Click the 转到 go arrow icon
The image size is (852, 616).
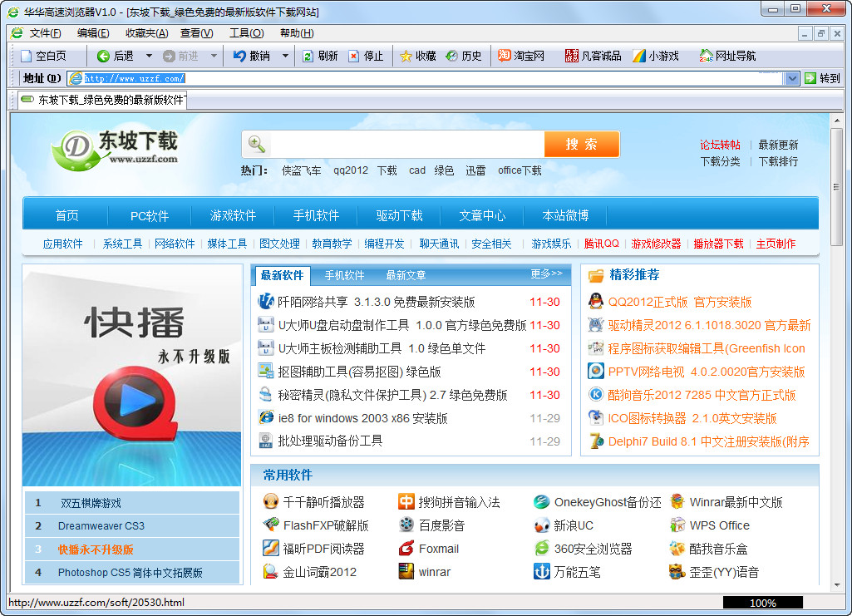pos(810,78)
